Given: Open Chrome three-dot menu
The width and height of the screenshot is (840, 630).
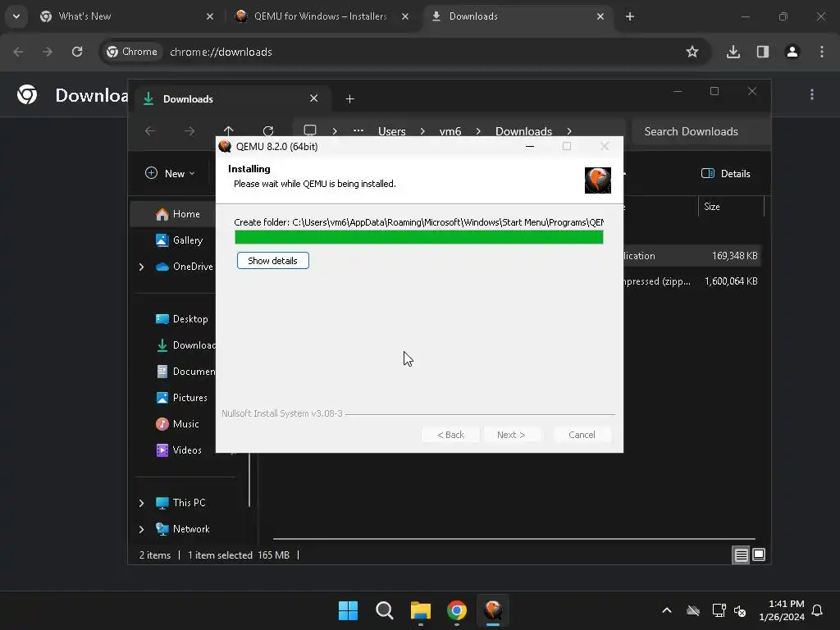Looking at the screenshot, I should (822, 52).
